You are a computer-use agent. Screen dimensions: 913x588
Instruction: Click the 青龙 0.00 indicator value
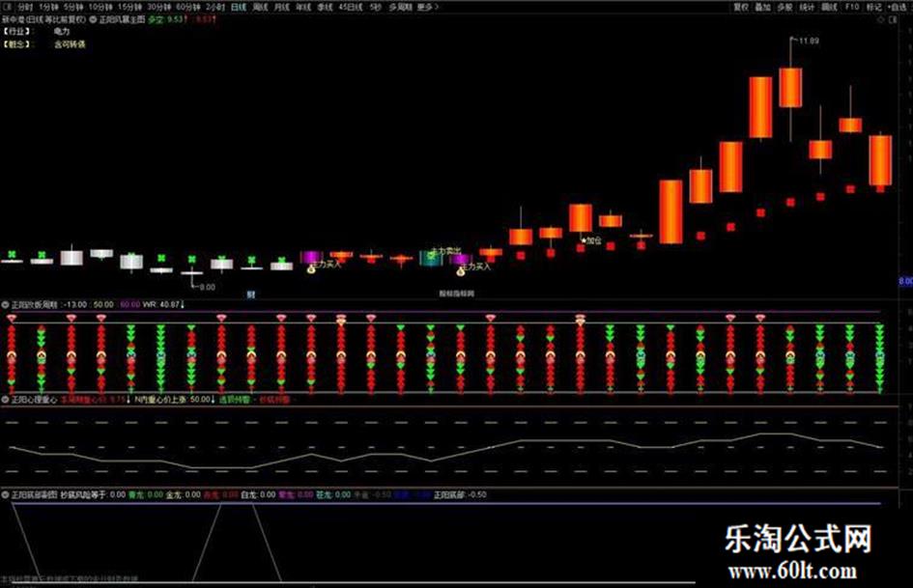click(146, 494)
